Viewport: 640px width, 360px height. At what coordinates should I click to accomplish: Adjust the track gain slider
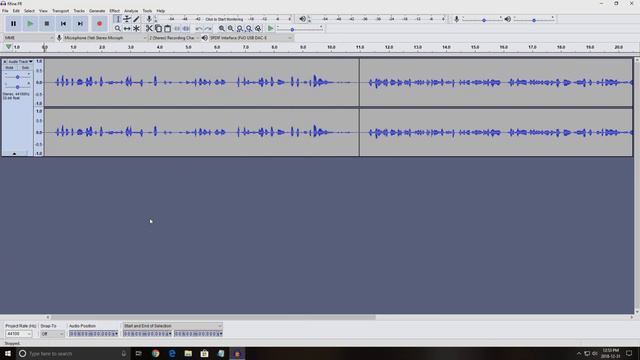(18, 77)
